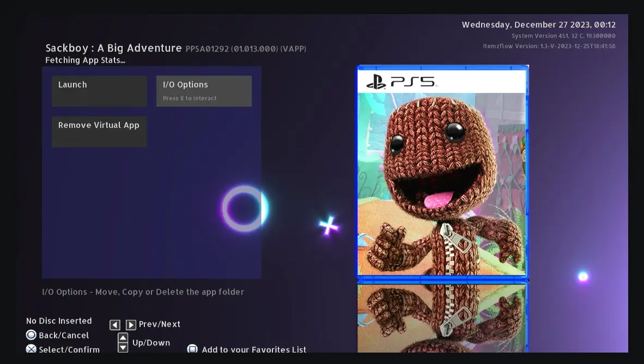This screenshot has height=364, width=644.
Task: Select the Launch menu option
Action: pyautogui.click(x=99, y=91)
